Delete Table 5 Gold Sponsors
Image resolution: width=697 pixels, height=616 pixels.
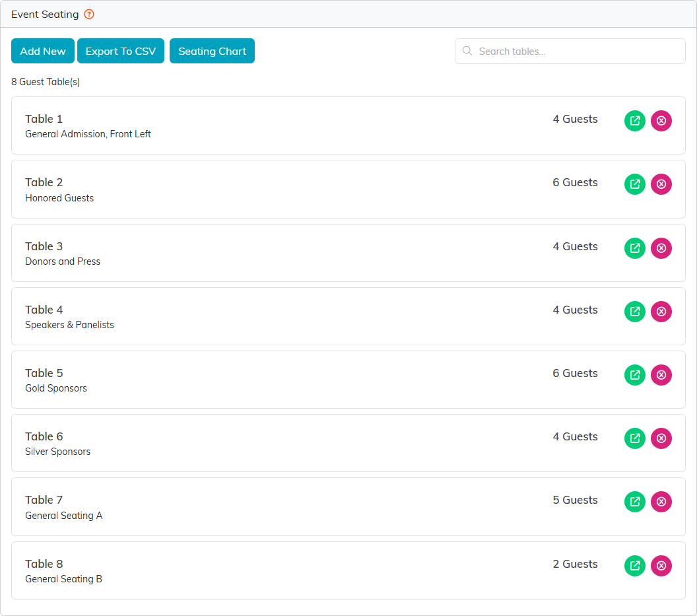tap(661, 375)
